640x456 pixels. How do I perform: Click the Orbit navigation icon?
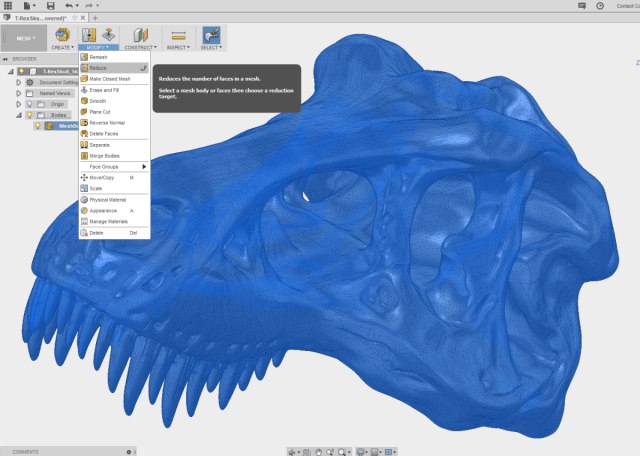point(292,452)
